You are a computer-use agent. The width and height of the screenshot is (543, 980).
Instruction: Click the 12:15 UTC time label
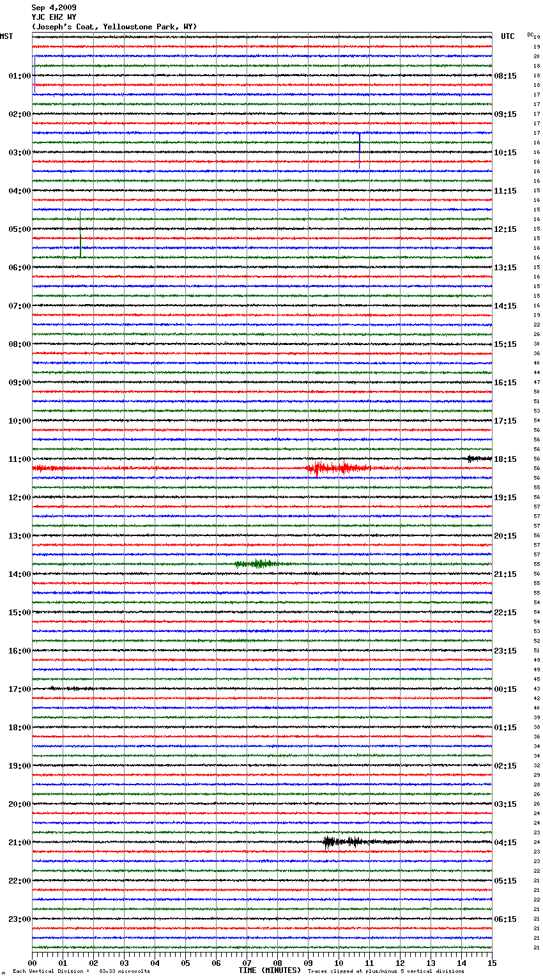click(505, 229)
